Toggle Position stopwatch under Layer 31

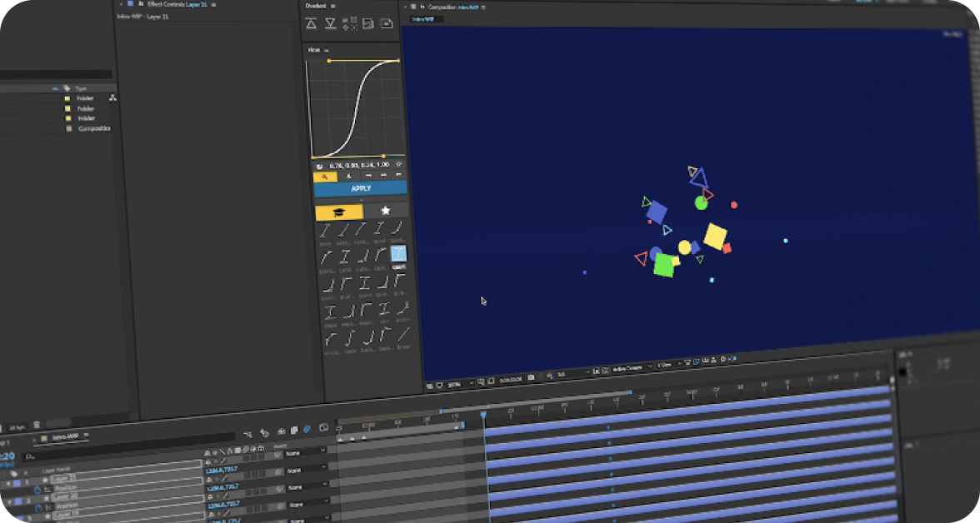(37, 491)
